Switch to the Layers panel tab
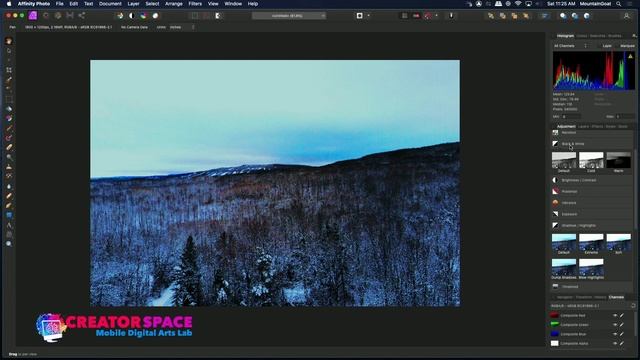 click(583, 127)
